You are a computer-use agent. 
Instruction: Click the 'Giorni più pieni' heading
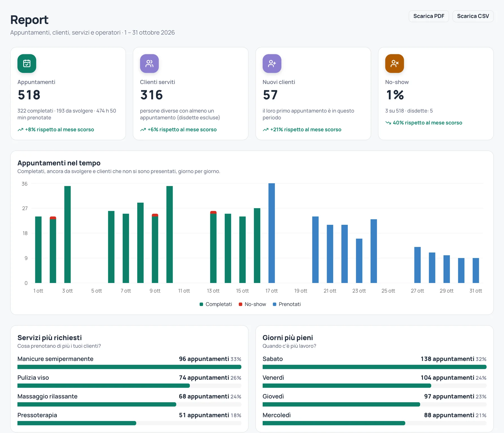(288, 337)
